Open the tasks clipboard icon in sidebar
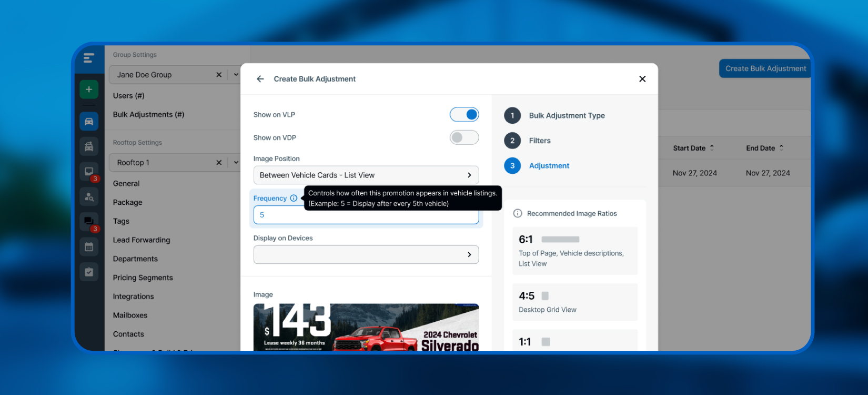The image size is (868, 395). point(89,272)
